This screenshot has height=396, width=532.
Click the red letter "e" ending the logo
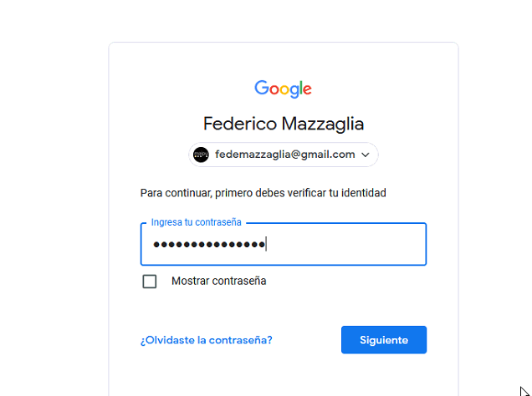(x=307, y=89)
